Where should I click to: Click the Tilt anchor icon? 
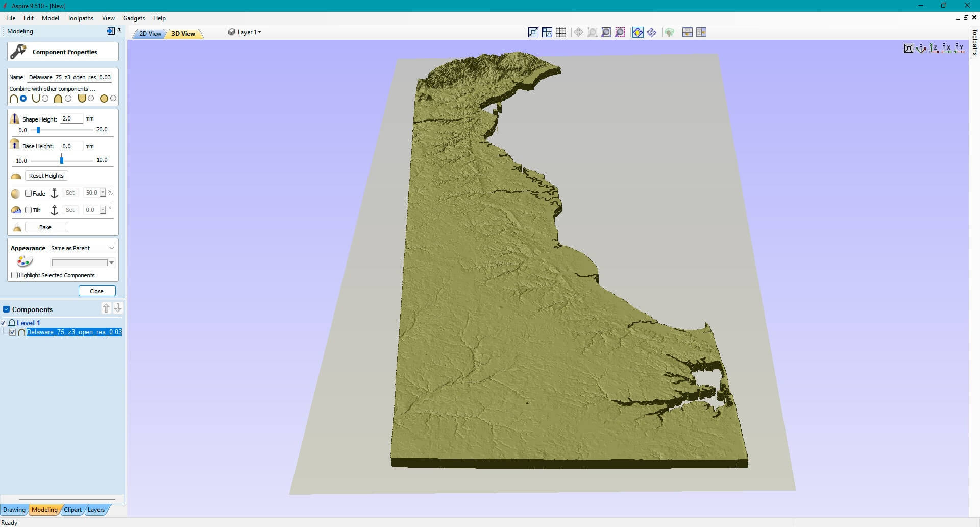coord(55,210)
